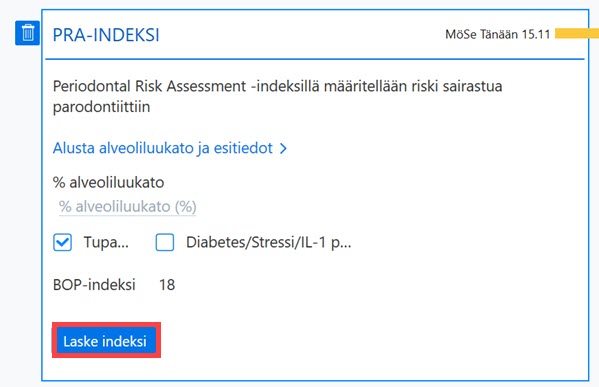Toggle Tupa... via its text label
The width and height of the screenshot is (599, 387).
[106, 242]
